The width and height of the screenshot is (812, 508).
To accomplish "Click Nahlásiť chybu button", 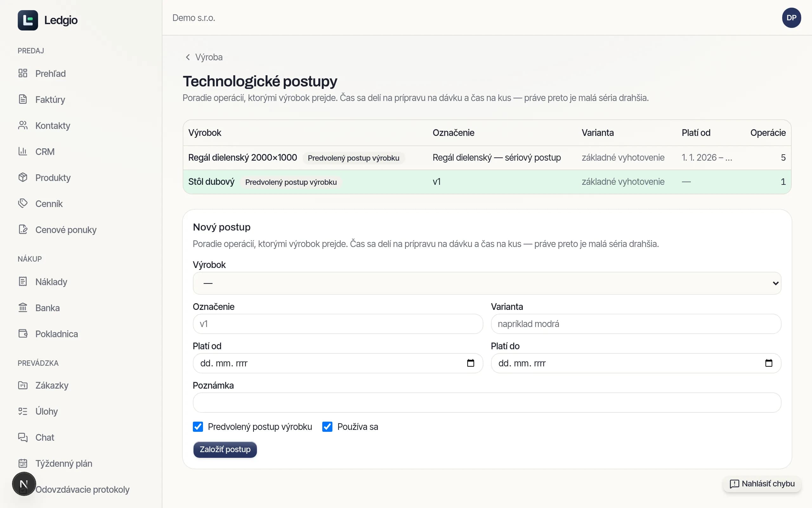I will pyautogui.click(x=762, y=484).
